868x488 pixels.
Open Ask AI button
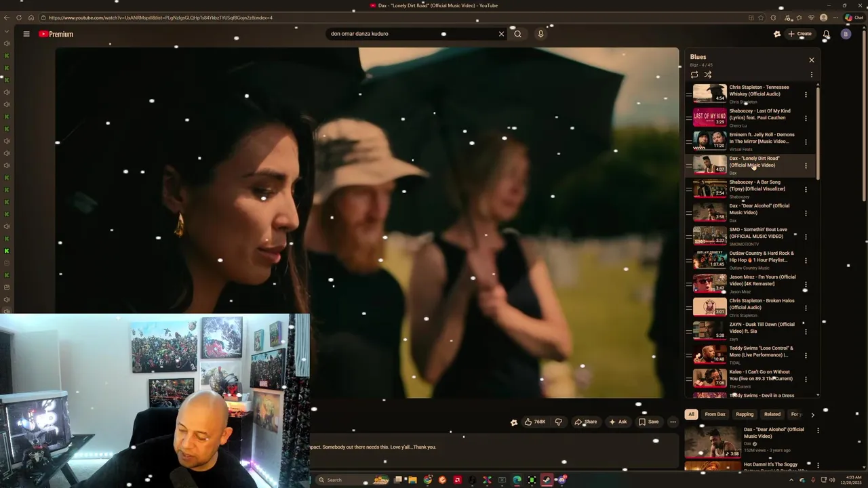(x=618, y=422)
